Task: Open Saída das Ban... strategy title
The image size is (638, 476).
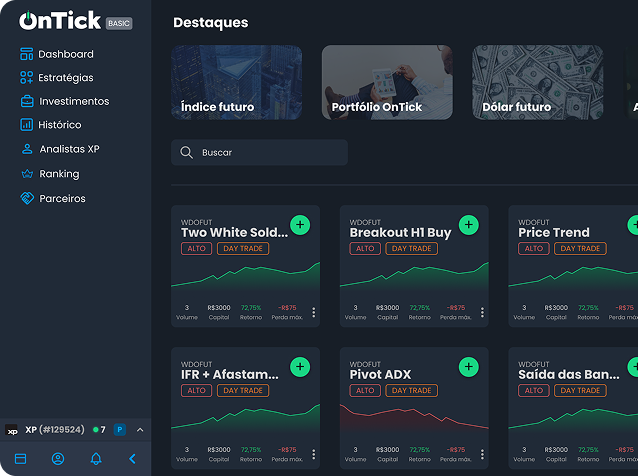Action: (x=569, y=374)
